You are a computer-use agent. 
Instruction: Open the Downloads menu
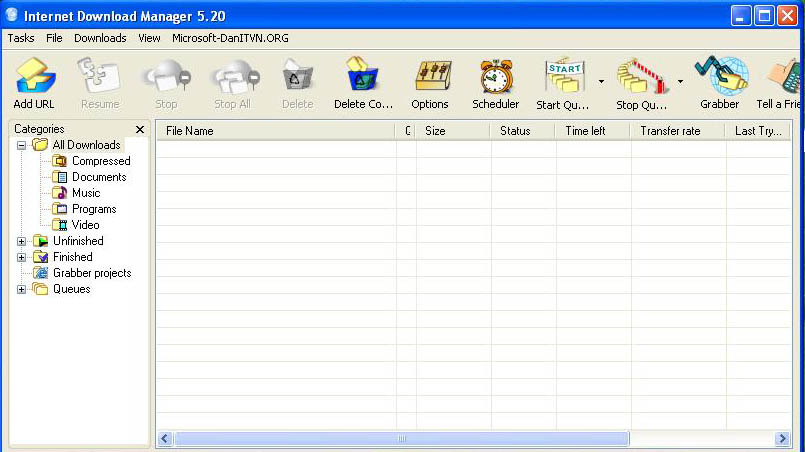click(x=100, y=38)
